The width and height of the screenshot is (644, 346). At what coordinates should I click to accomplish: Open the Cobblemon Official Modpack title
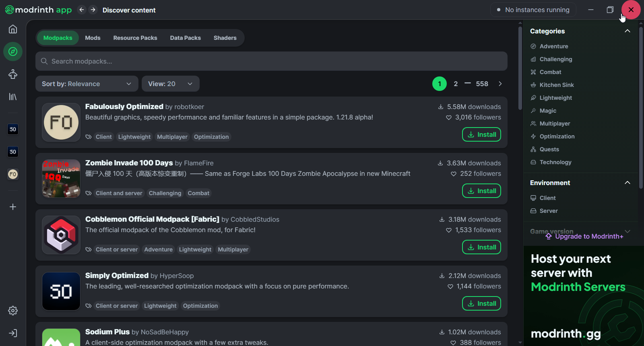pyautogui.click(x=152, y=219)
